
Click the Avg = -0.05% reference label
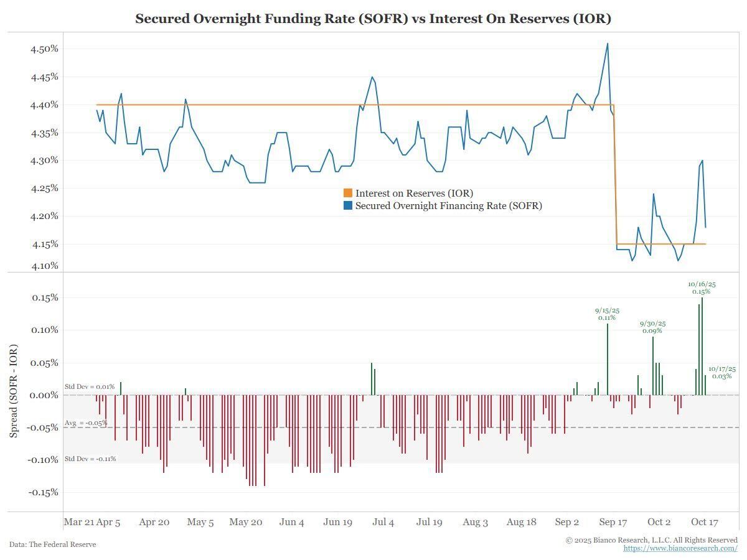coord(86,423)
